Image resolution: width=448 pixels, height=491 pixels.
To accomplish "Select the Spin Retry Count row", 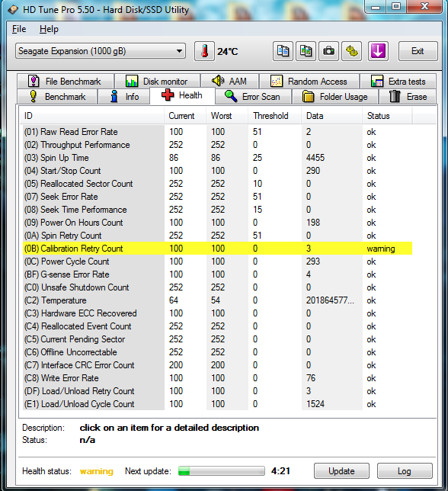I will click(x=217, y=236).
